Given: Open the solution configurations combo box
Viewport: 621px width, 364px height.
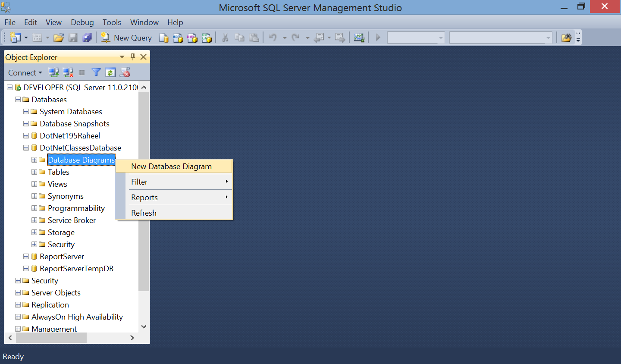Looking at the screenshot, I should [x=416, y=38].
